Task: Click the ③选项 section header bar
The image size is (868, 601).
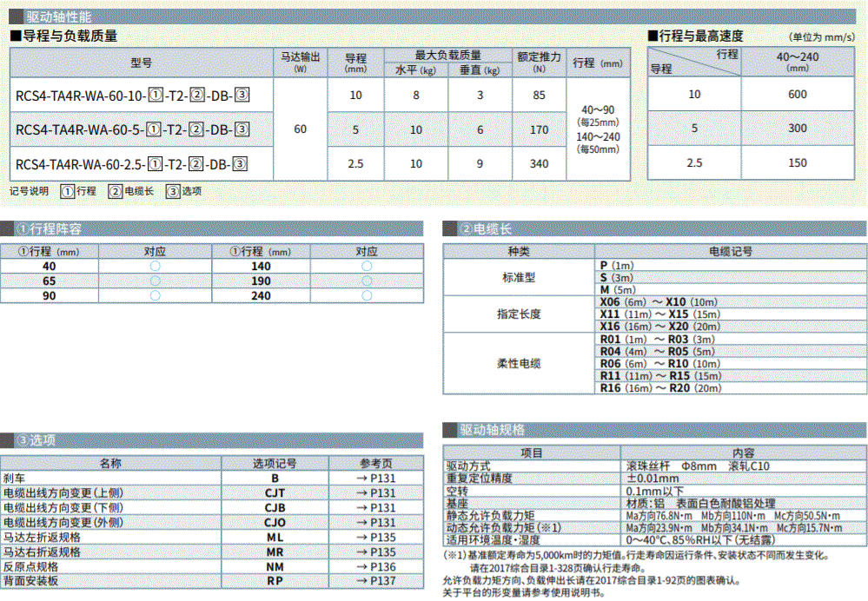Action: (x=212, y=440)
